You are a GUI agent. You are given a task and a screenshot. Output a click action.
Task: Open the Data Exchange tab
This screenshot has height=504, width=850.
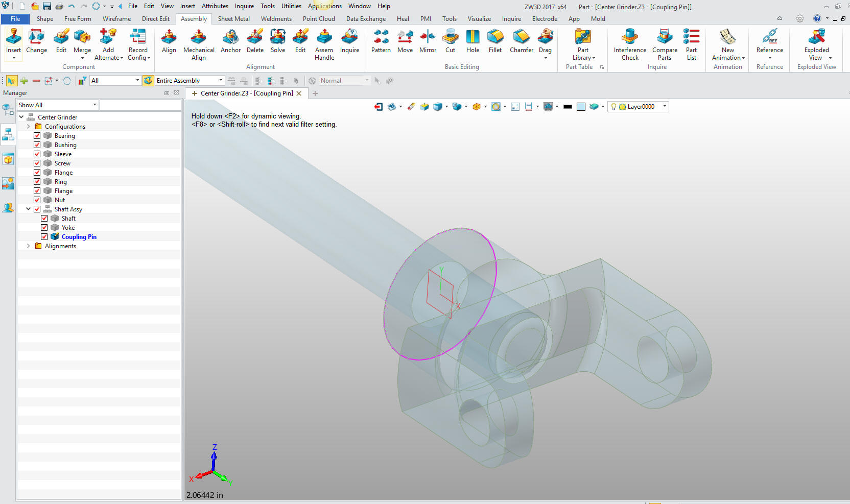(366, 19)
